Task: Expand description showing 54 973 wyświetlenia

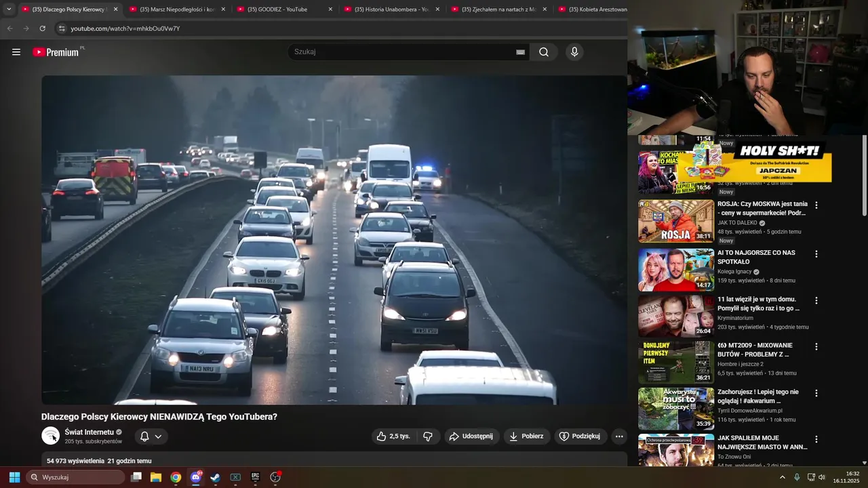Action: click(334, 460)
